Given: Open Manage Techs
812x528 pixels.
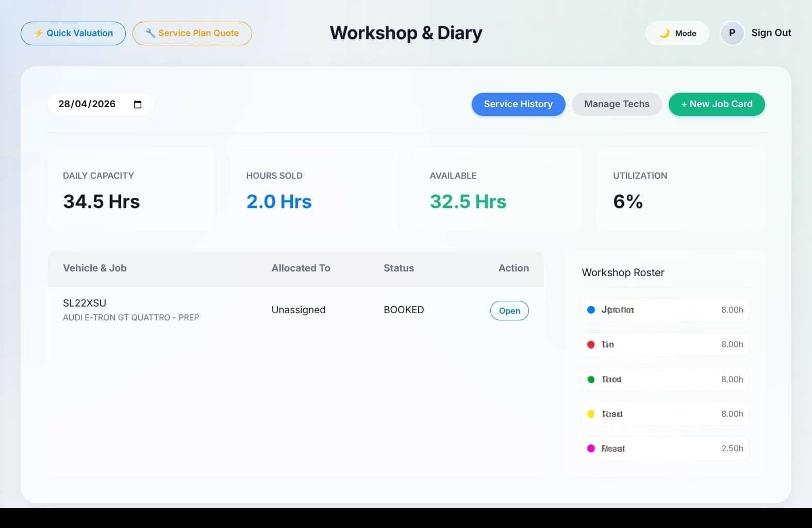Looking at the screenshot, I should click(617, 104).
